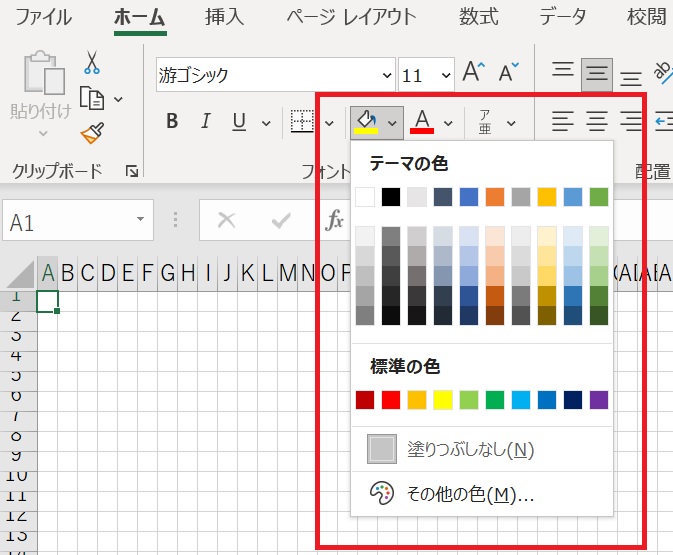
Task: Click the phonetic guide (ア亜) icon
Action: tap(485, 122)
